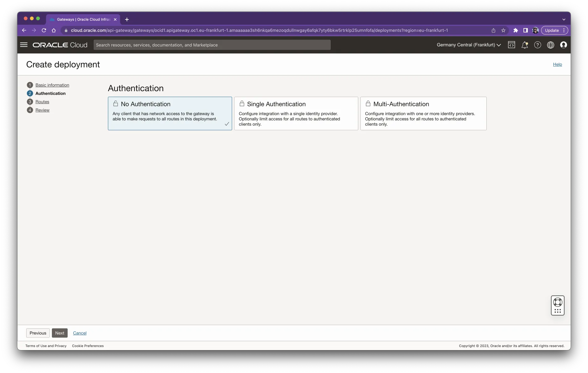
Task: Reload the page with refresh icon
Action: [x=44, y=30]
